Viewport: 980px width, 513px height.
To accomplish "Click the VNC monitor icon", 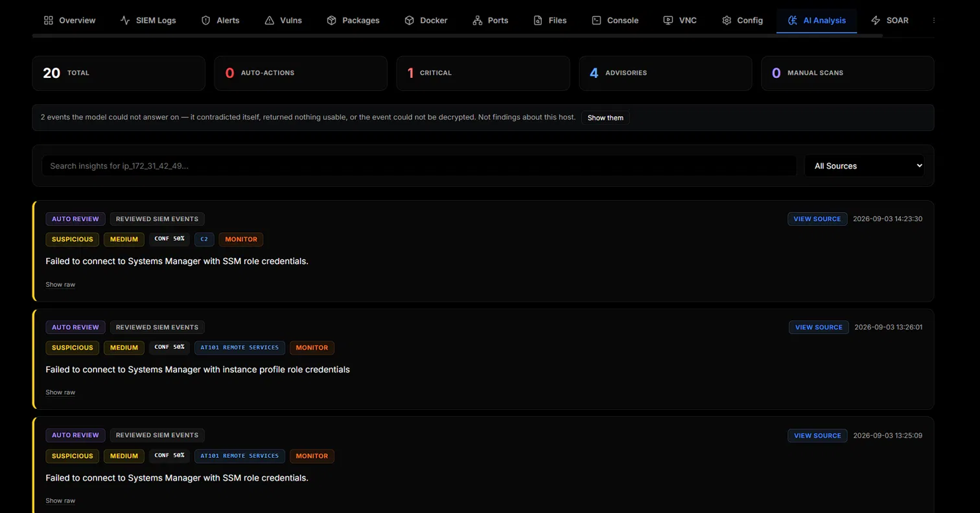I will point(668,20).
